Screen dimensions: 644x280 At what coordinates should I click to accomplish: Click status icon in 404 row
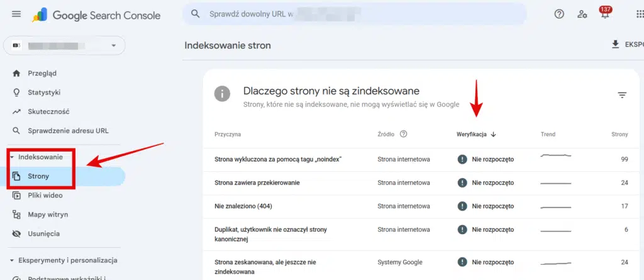(462, 206)
